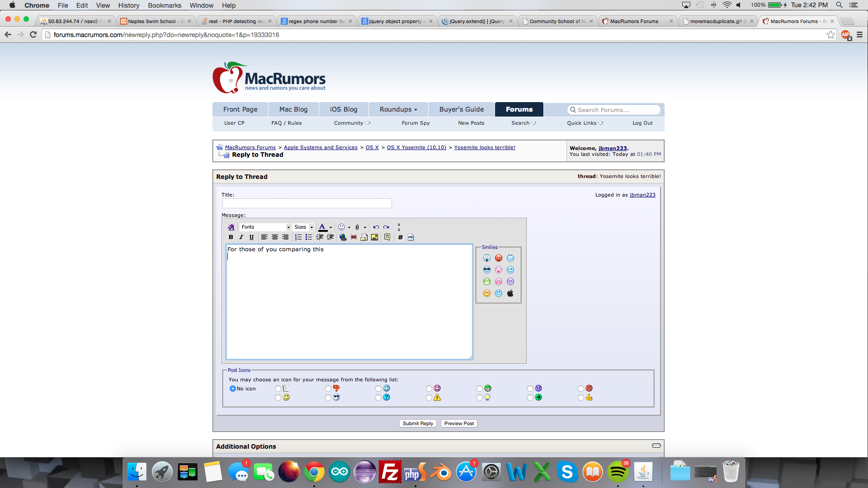The image size is (868, 488).
Task: Open the Bookmarks menu in menu bar
Action: pyautogui.click(x=164, y=5)
